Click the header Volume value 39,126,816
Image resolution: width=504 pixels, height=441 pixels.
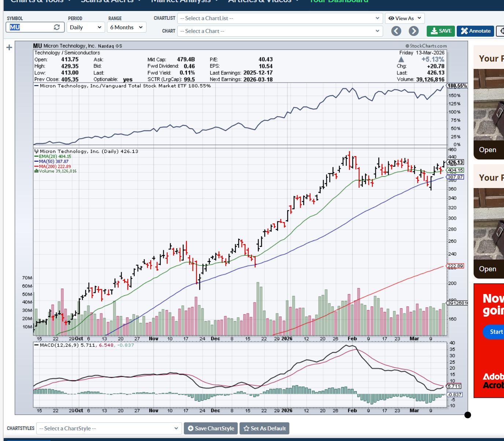coord(430,79)
